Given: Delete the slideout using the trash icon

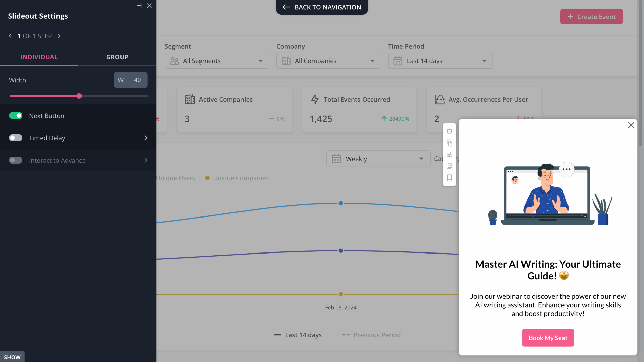Looking at the screenshot, I should [449, 131].
